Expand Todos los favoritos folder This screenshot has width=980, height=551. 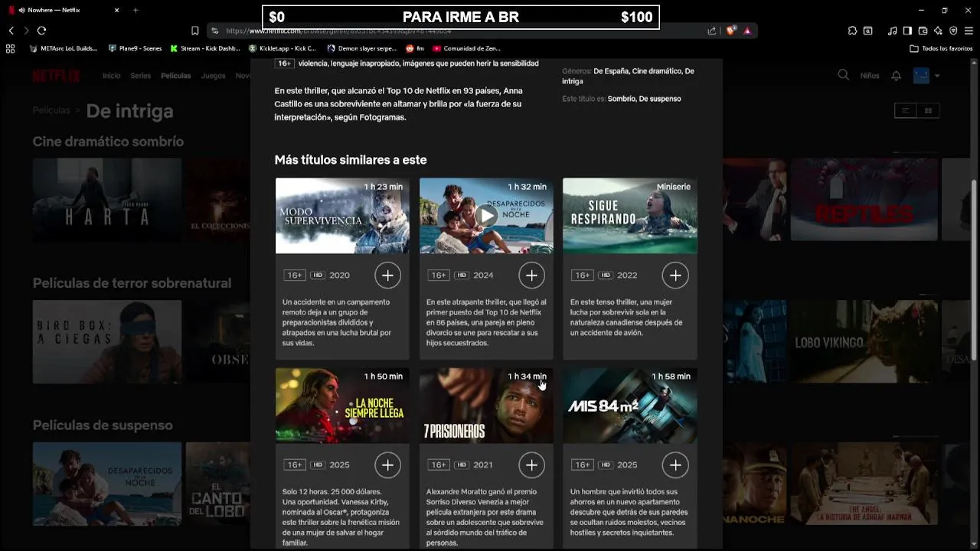[941, 48]
